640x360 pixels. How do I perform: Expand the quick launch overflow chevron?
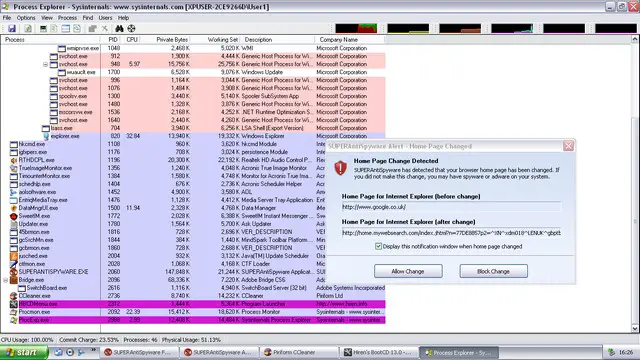93,350
